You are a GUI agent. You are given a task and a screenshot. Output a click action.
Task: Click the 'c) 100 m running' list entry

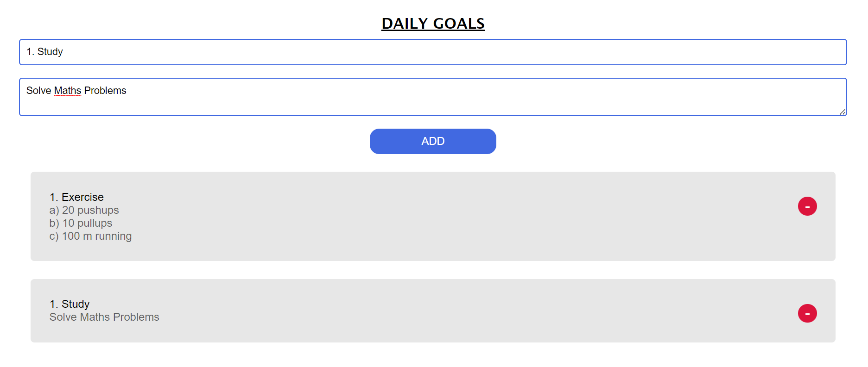coord(90,236)
